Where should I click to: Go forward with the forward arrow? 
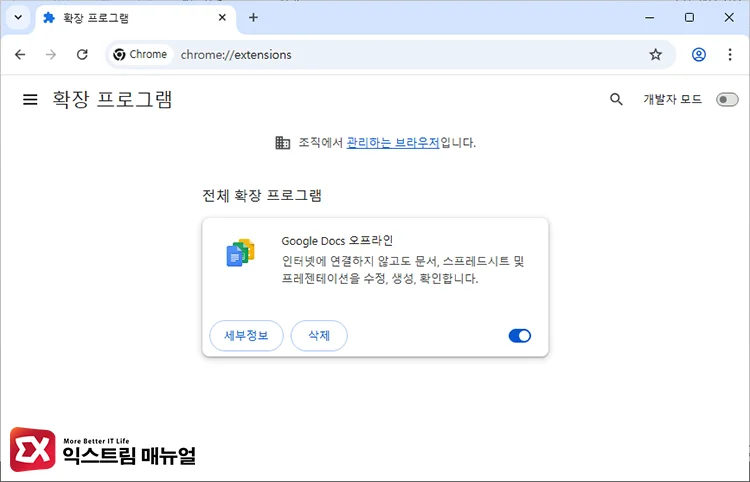click(51, 55)
